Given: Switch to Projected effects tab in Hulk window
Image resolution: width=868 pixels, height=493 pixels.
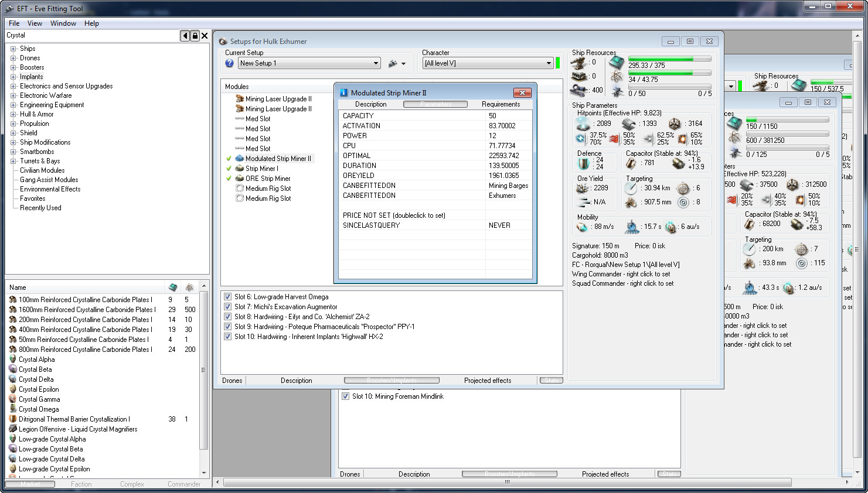Looking at the screenshot, I should pyautogui.click(x=488, y=381).
